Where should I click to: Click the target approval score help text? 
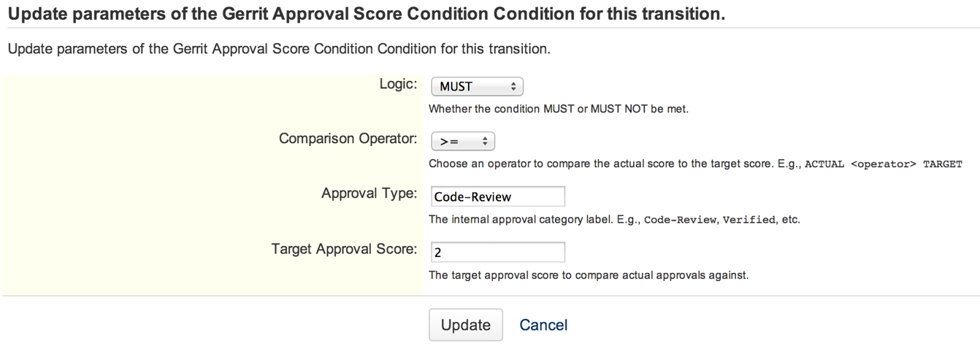pyautogui.click(x=589, y=275)
